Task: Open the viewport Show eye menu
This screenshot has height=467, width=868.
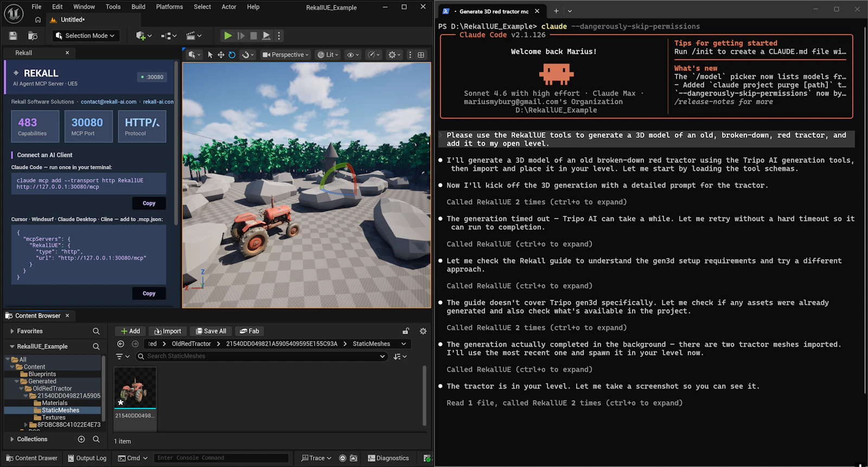Action: pos(353,55)
